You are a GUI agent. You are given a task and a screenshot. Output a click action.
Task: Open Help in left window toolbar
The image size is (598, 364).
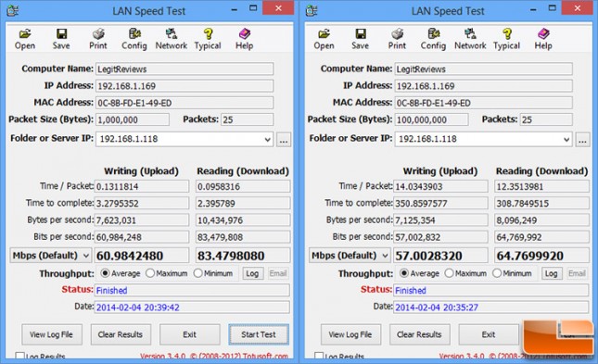(244, 39)
